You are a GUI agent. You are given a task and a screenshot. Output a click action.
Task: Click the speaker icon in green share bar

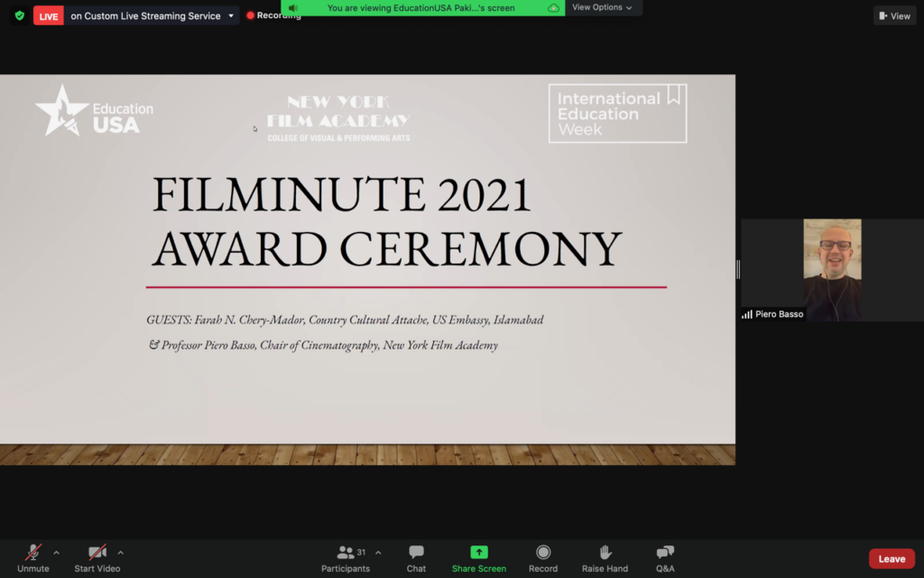click(x=293, y=7)
